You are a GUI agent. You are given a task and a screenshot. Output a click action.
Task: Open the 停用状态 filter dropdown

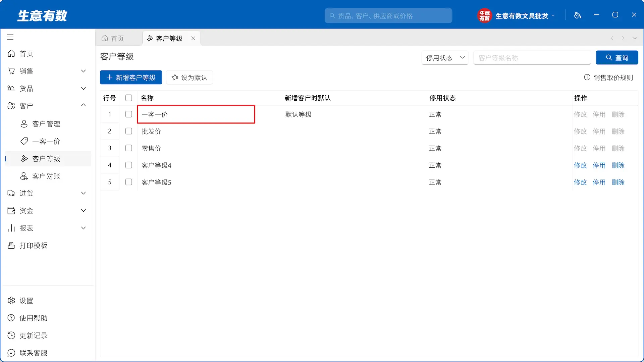point(445,58)
